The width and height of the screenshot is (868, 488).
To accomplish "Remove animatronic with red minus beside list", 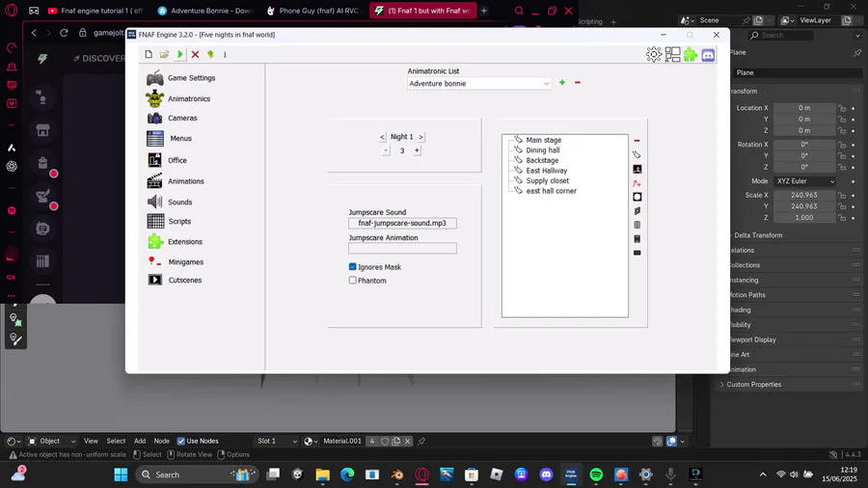I will coord(578,82).
